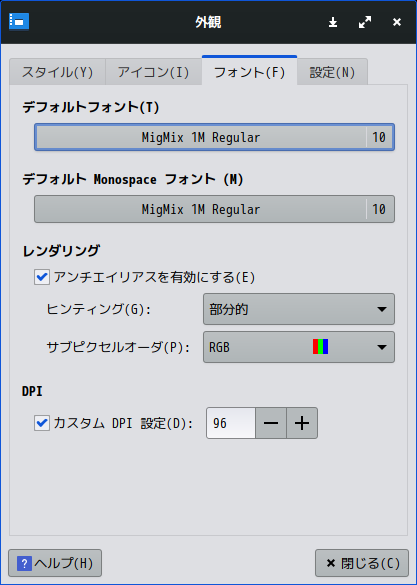This screenshot has width=417, height=585.
Task: Click the keep-below arrow icon in title bar
Action: click(333, 22)
